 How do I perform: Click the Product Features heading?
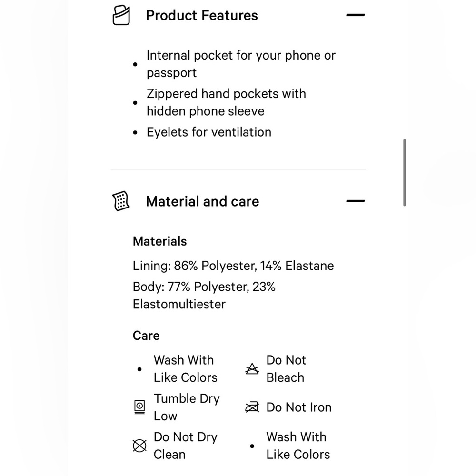point(202,15)
